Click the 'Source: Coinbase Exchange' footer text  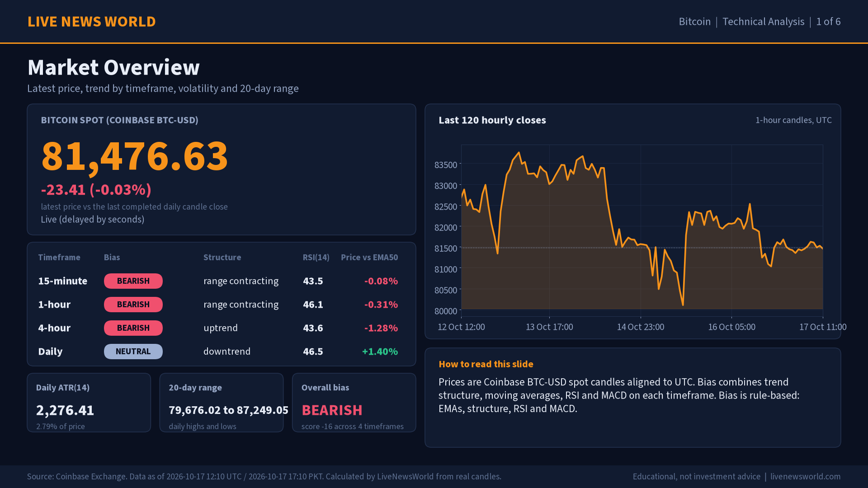click(x=264, y=477)
